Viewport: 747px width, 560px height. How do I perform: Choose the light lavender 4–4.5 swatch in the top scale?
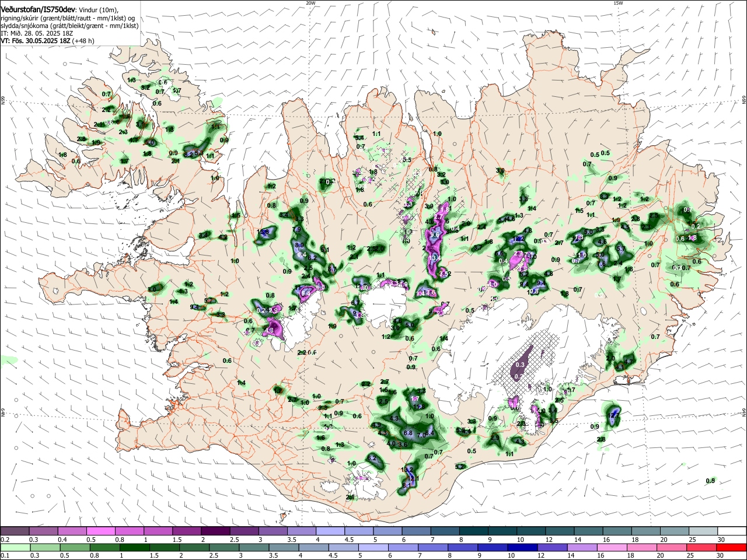(x=329, y=531)
